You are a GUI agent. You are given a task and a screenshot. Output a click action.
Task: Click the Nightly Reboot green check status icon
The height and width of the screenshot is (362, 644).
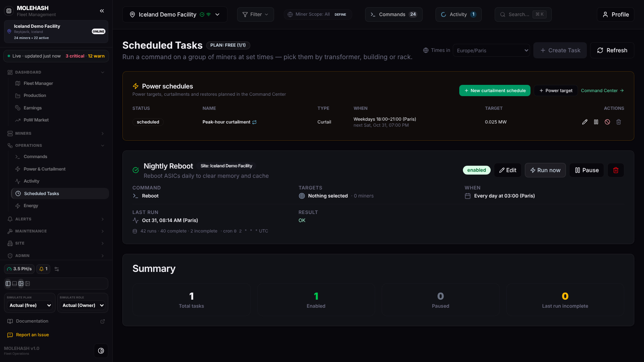click(136, 170)
